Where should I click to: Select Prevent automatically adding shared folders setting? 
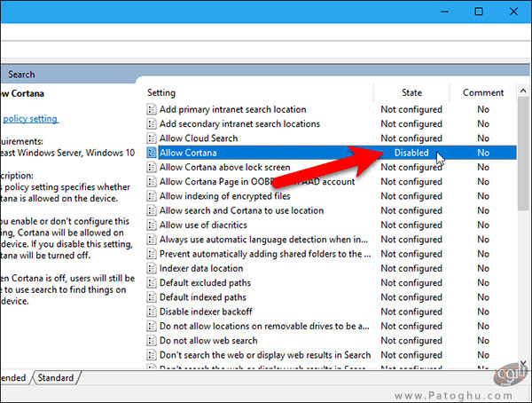tap(265, 254)
